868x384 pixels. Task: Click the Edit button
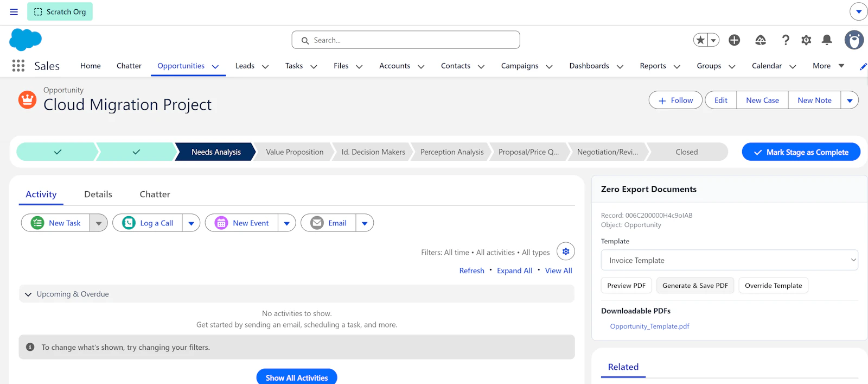pos(721,100)
